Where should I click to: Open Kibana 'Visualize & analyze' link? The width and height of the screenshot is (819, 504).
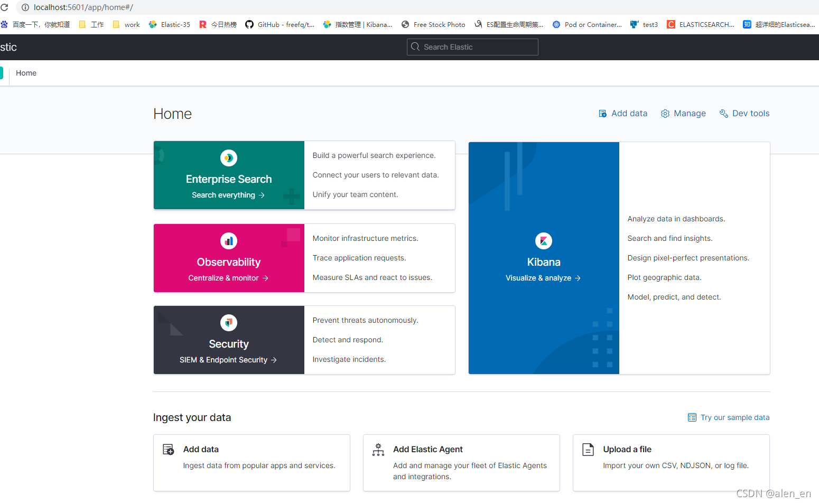click(x=543, y=278)
